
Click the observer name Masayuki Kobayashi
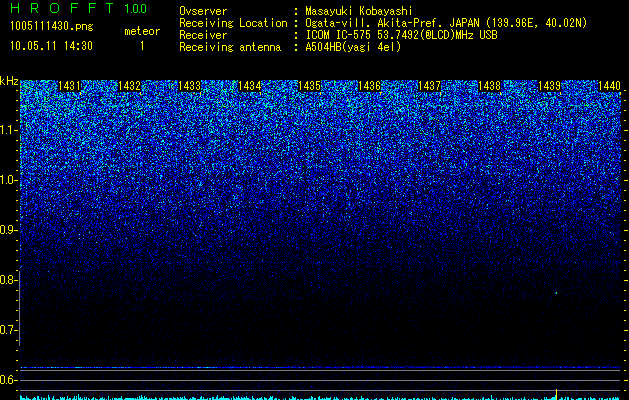(x=359, y=11)
